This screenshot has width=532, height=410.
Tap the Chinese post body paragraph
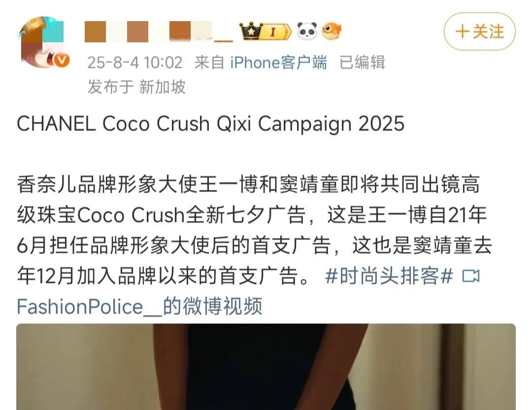(x=255, y=230)
